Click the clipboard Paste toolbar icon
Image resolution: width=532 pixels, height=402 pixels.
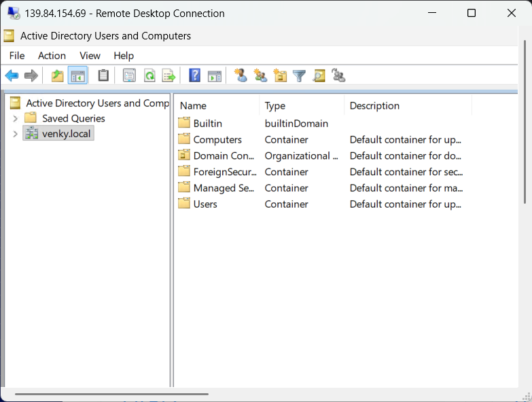(x=103, y=75)
